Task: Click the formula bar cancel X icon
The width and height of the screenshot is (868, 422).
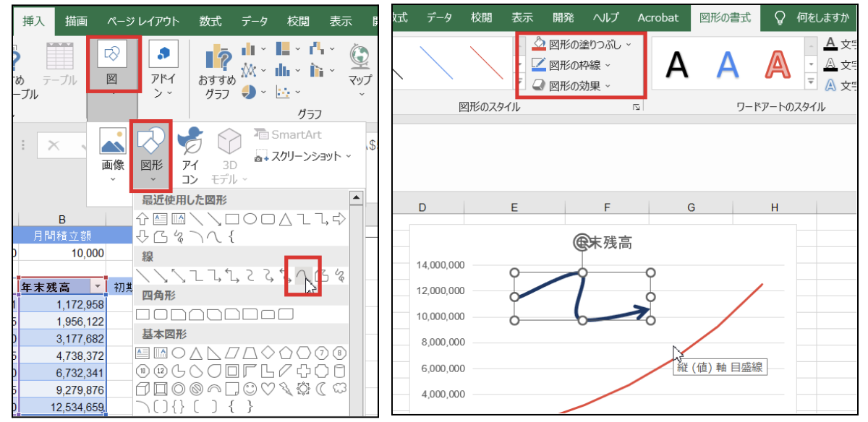Action: 54,145
